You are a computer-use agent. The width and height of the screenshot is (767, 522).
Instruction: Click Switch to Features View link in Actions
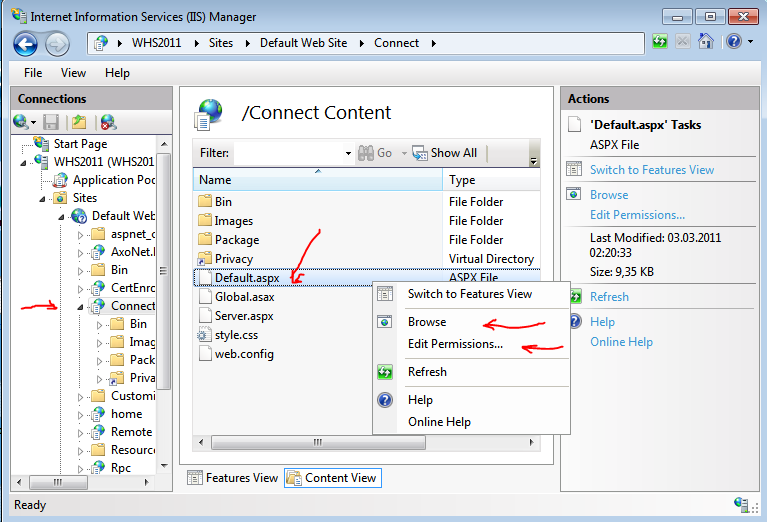click(x=652, y=170)
